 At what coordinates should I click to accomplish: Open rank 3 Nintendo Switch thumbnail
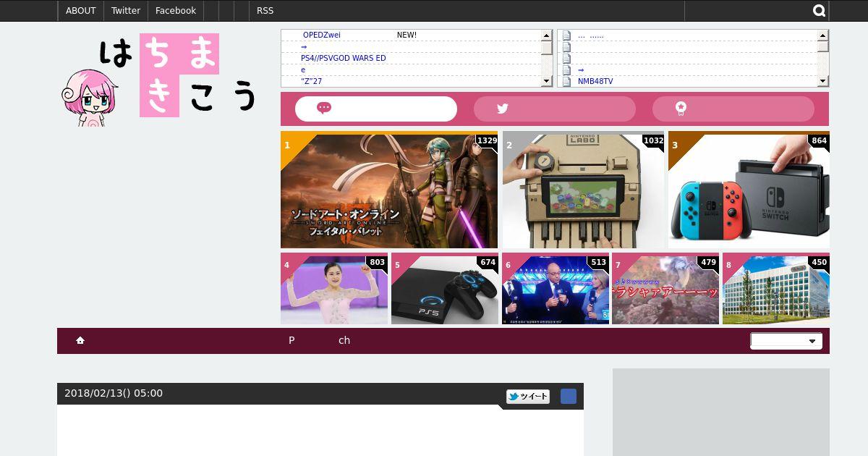coord(749,190)
